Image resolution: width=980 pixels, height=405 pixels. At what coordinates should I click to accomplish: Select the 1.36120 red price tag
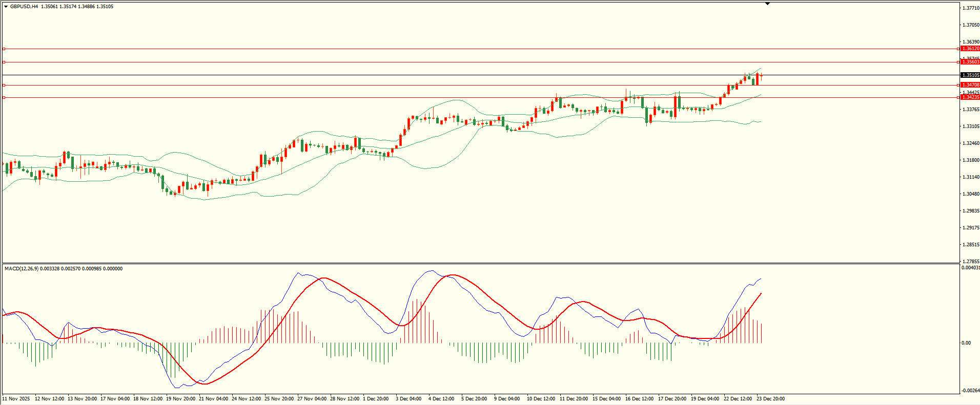click(970, 49)
